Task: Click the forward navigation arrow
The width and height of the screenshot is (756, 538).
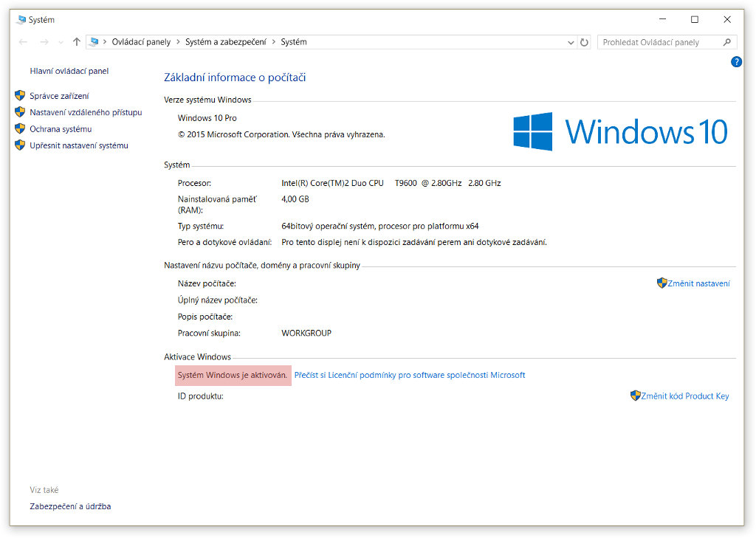Action: [44, 42]
